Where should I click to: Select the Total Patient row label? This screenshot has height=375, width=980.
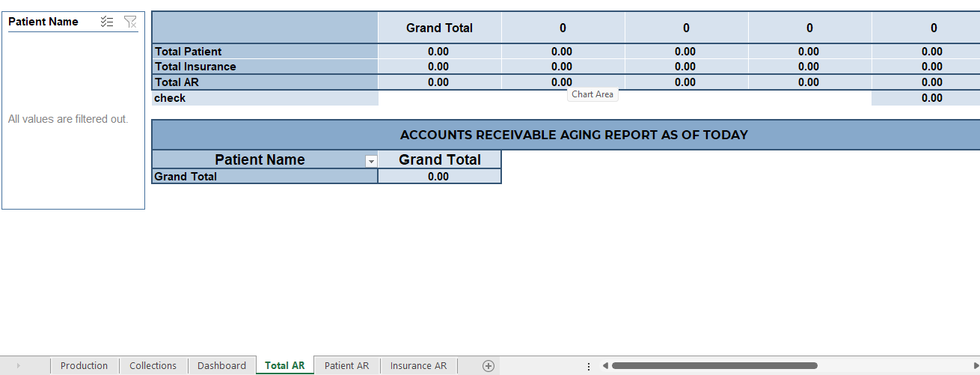[265, 52]
